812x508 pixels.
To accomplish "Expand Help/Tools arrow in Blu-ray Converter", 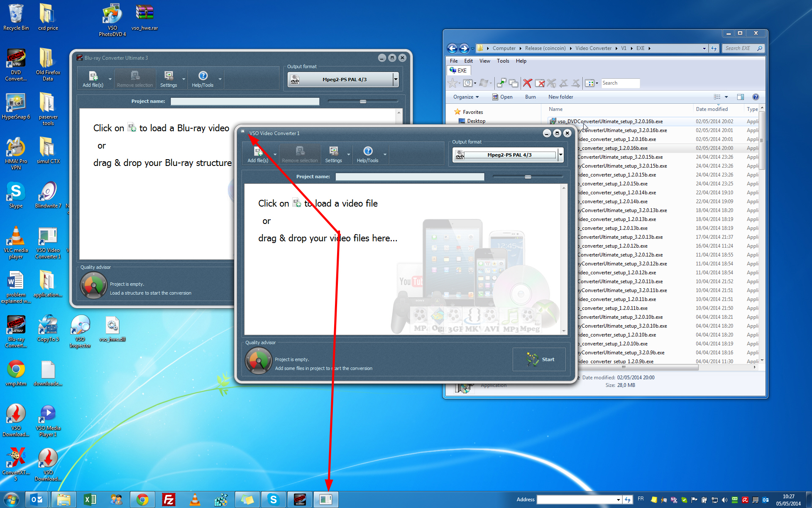I will [x=220, y=79].
